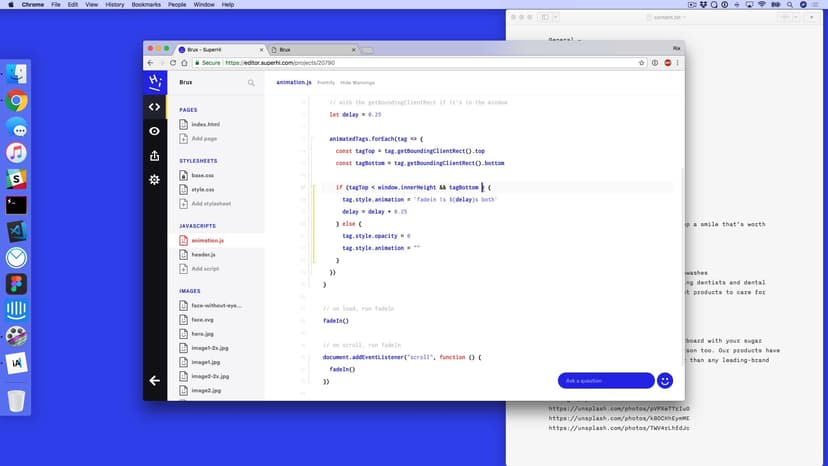Image resolution: width=828 pixels, height=466 pixels.
Task: Click the search magnifier beside Brux
Action: (x=251, y=83)
